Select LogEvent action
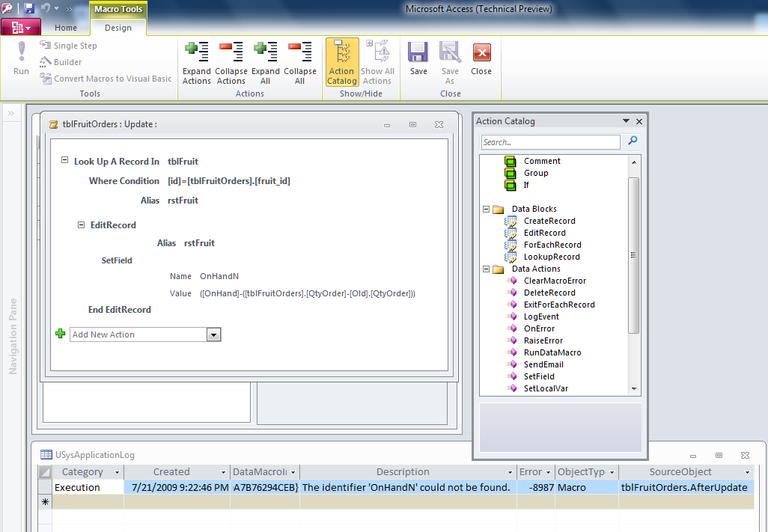 (541, 317)
